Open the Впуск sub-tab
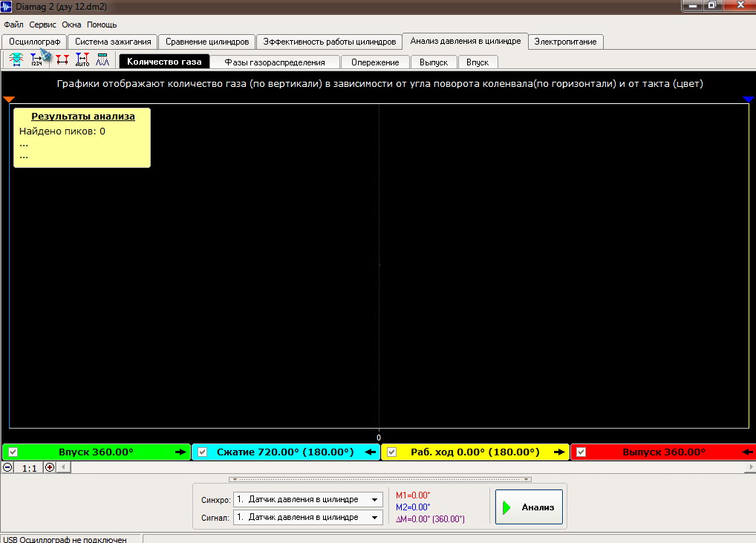The width and height of the screenshot is (756, 543). pyautogui.click(x=478, y=62)
